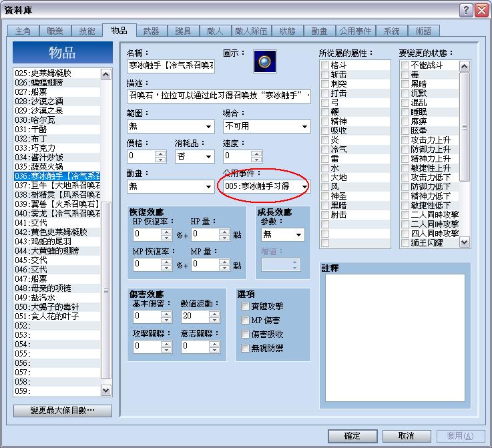Open the 公用事件 tab

point(356,31)
